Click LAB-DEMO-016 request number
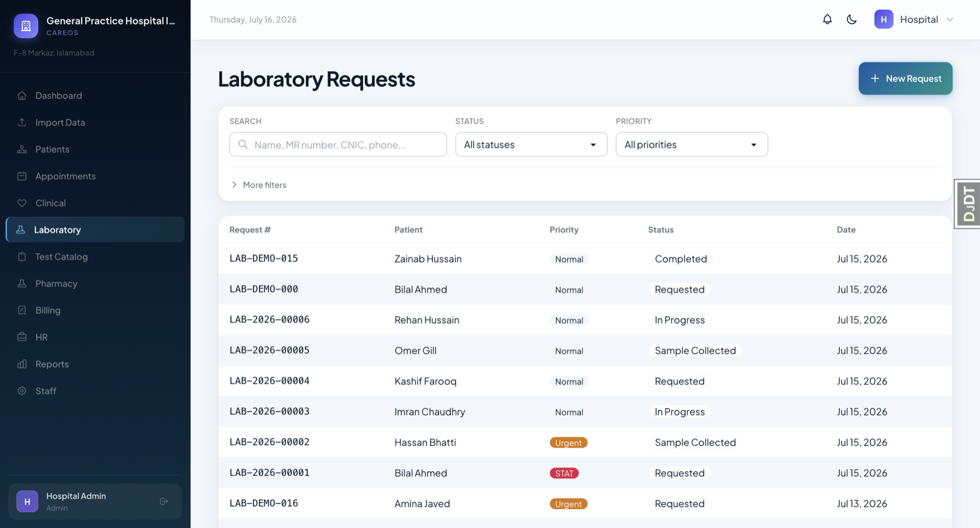This screenshot has height=528, width=980. (x=264, y=503)
